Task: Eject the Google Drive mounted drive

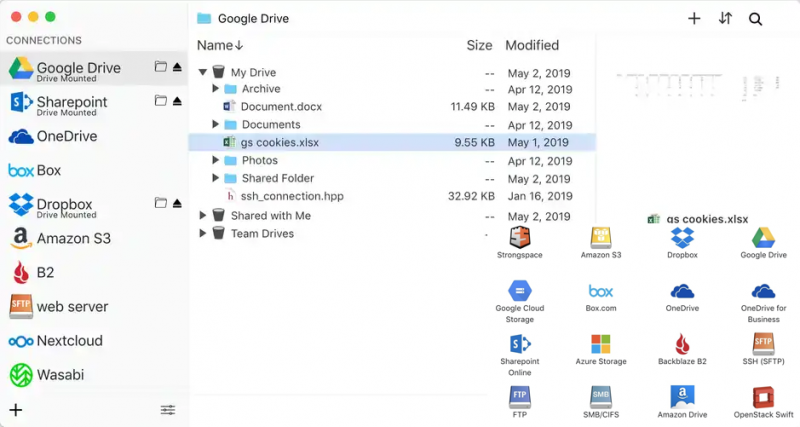Action: pyautogui.click(x=177, y=67)
